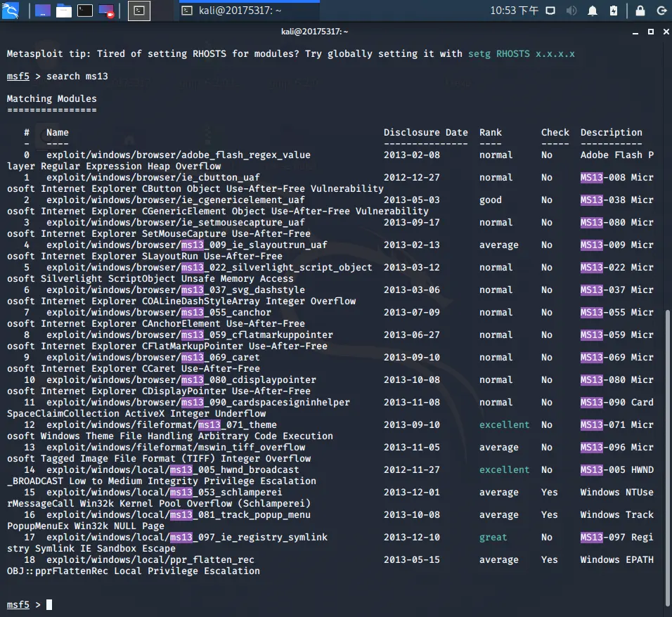The height and width of the screenshot is (617, 672).
Task: Open the Kali dragon applications menu
Action: click(11, 11)
